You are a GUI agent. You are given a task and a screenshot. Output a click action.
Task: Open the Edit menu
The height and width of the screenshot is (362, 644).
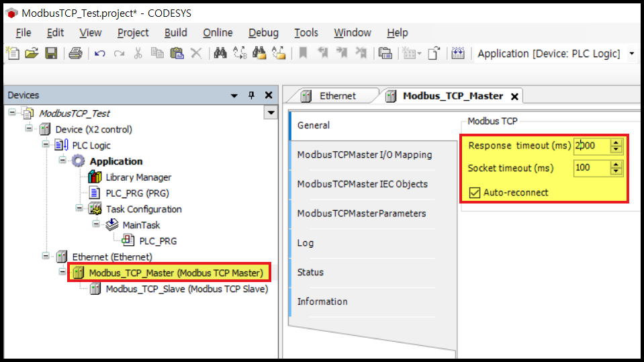tap(55, 33)
